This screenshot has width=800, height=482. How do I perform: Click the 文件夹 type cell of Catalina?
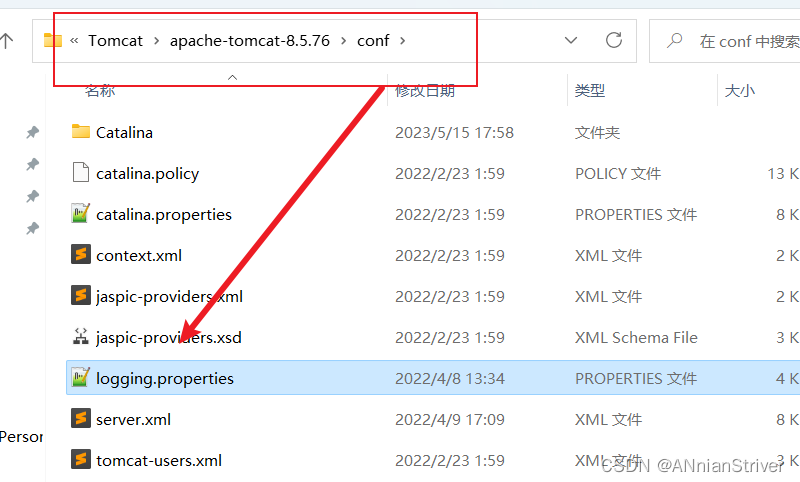click(597, 133)
